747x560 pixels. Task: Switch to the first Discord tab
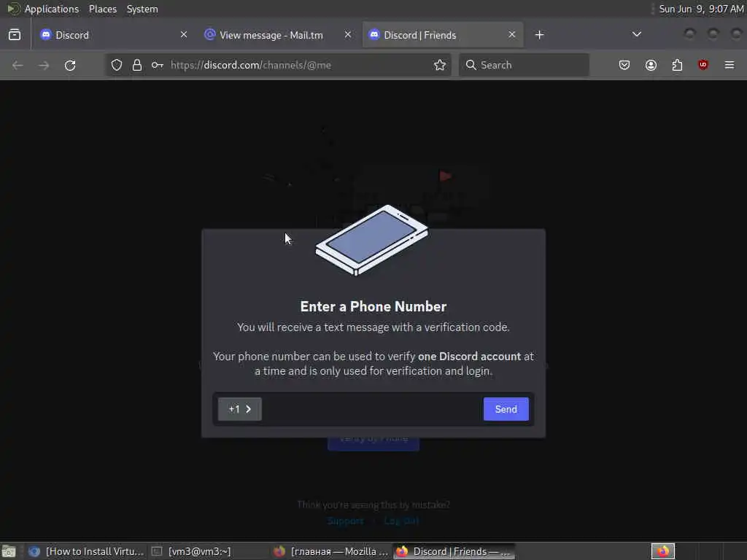pos(115,35)
